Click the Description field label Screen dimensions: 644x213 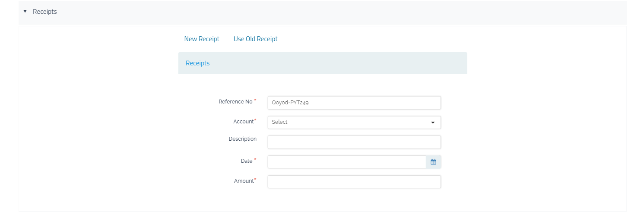[x=242, y=139]
